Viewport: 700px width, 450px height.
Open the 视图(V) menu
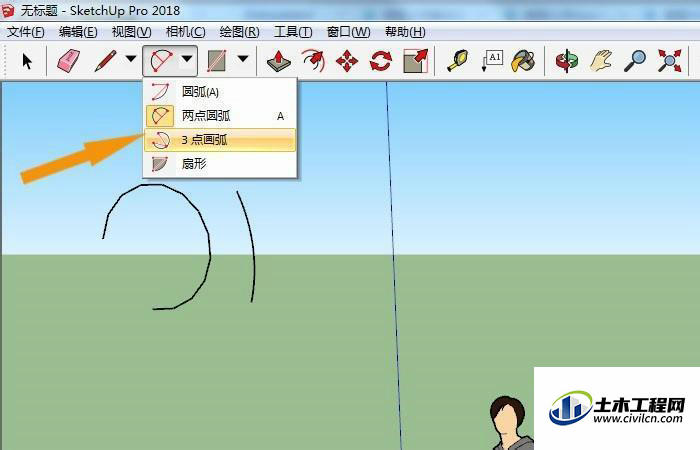[x=131, y=32]
